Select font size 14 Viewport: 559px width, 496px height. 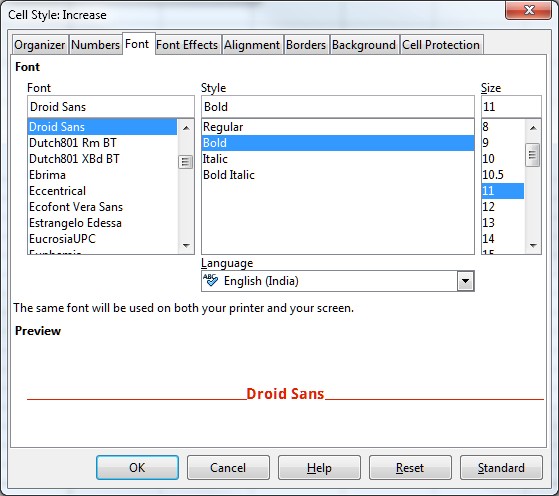click(x=503, y=239)
